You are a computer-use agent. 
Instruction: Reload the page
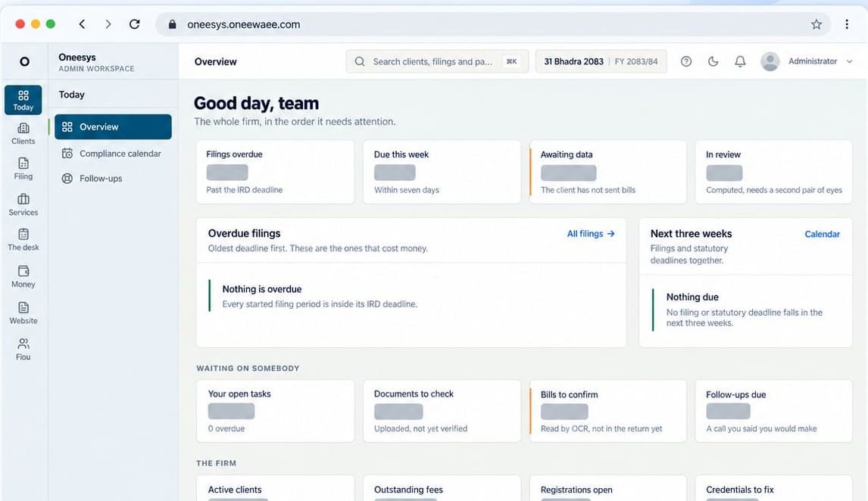(x=135, y=23)
